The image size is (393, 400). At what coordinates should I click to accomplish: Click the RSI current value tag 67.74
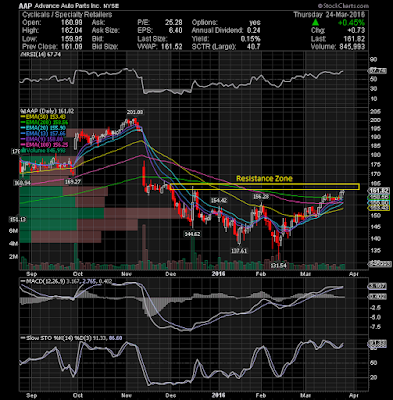tap(377, 71)
